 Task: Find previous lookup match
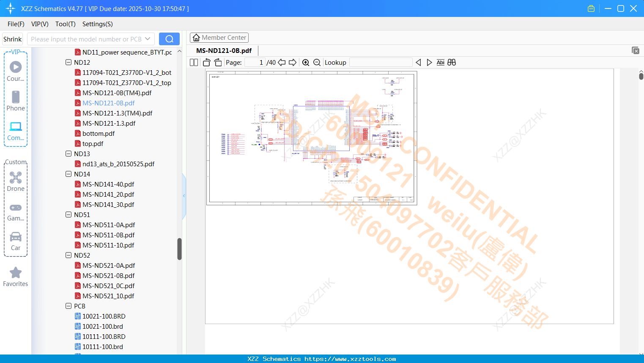click(418, 62)
